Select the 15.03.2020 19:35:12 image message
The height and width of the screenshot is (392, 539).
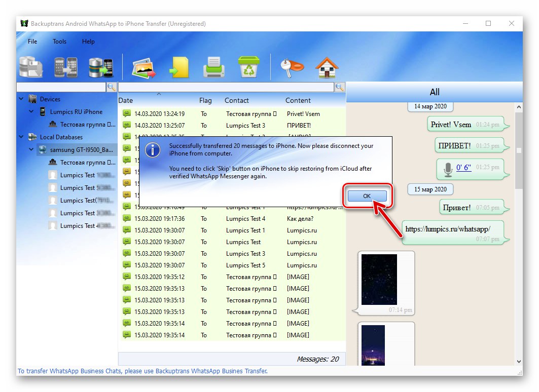(232, 277)
